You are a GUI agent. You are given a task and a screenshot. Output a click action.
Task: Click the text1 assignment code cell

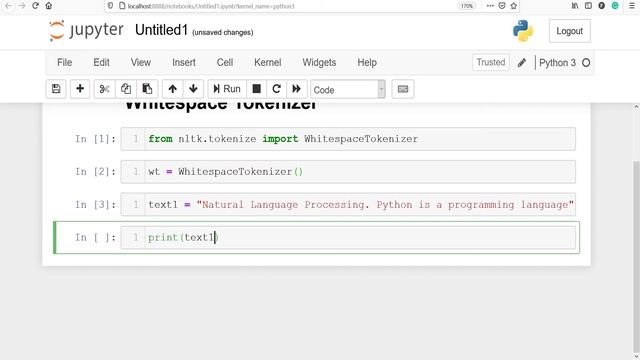[348, 204]
